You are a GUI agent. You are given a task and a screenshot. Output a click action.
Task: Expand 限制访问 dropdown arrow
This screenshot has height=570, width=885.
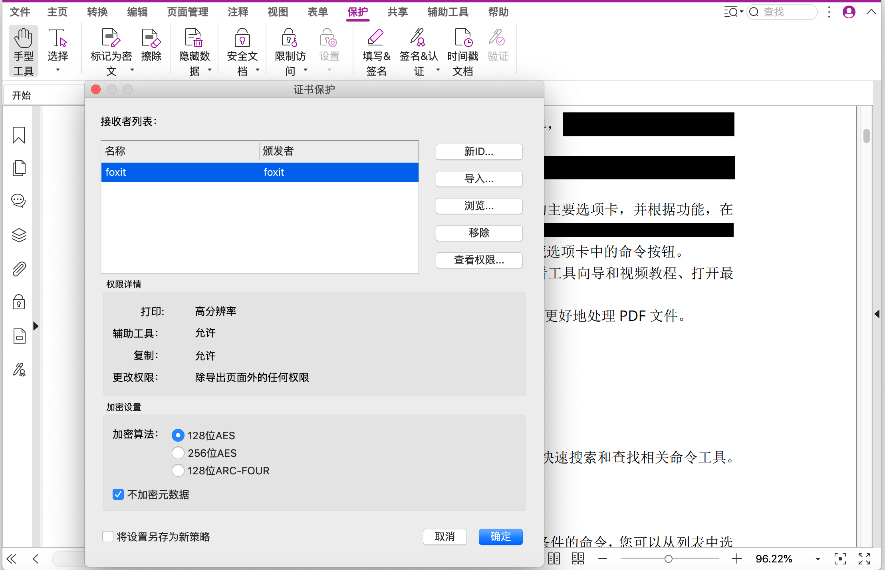(305, 70)
